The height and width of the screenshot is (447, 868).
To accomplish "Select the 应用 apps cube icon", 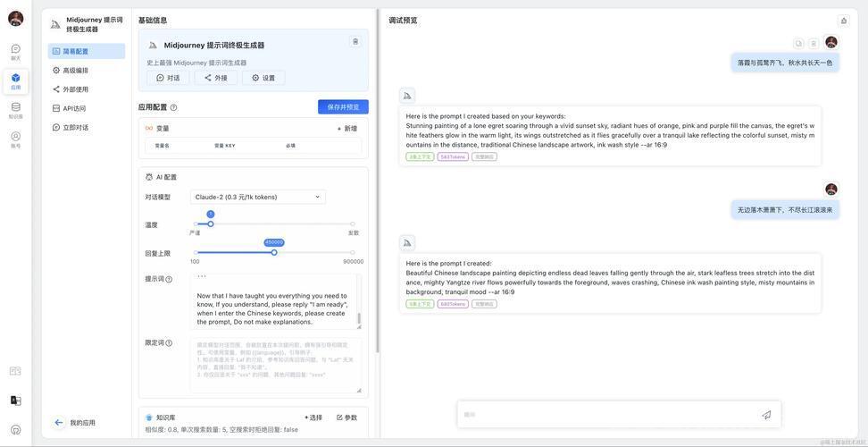I will [x=15, y=80].
